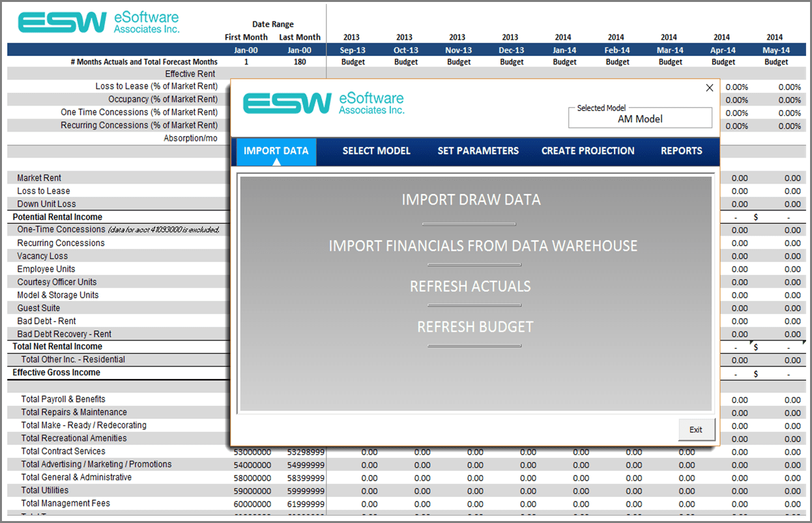Click IMPORT FINANCIALS FROM DATA WAREHOUSE

coord(483,246)
